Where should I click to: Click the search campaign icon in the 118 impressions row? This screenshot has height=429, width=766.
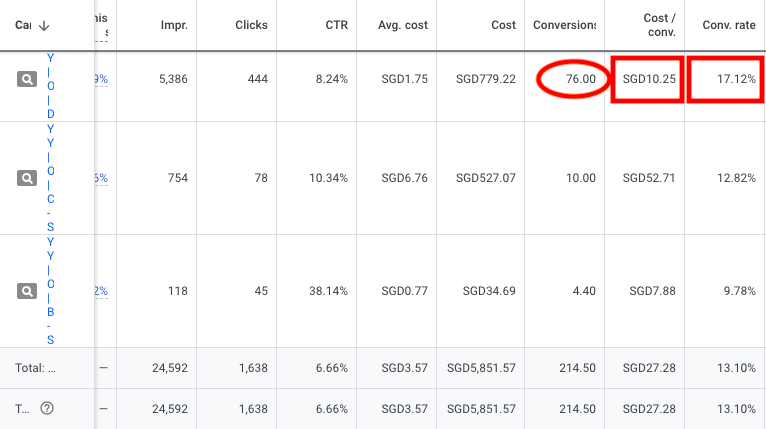[x=27, y=291]
